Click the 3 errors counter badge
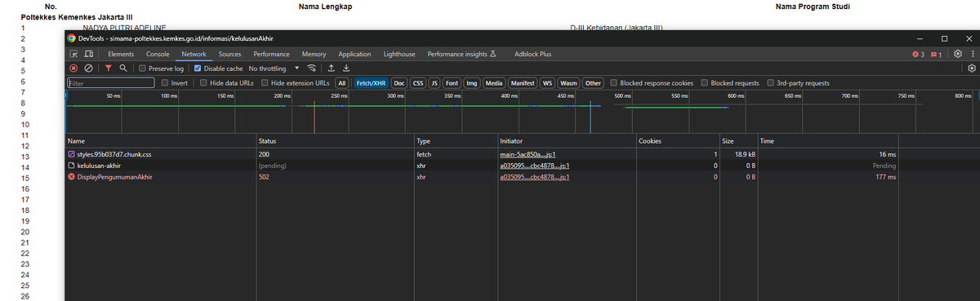The width and height of the screenshot is (980, 301). point(918,54)
